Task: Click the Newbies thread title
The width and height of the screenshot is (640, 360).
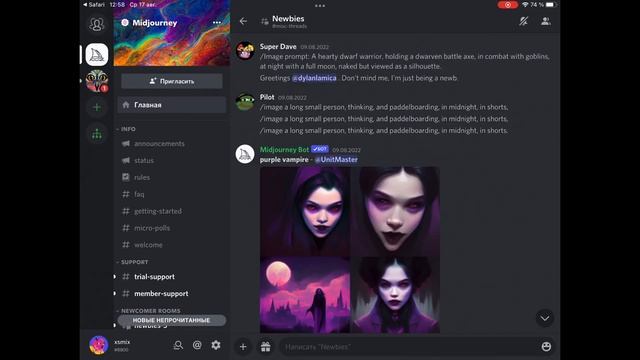Action: (288, 19)
